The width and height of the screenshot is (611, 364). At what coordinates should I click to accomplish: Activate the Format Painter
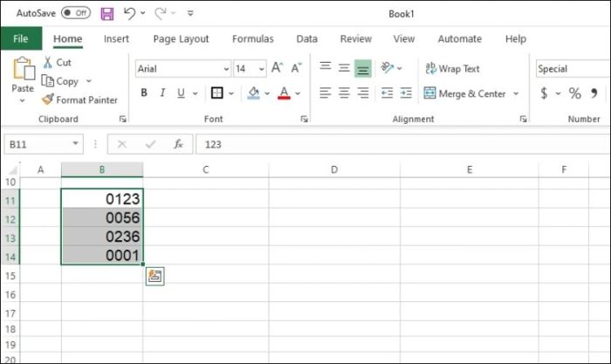click(x=80, y=100)
